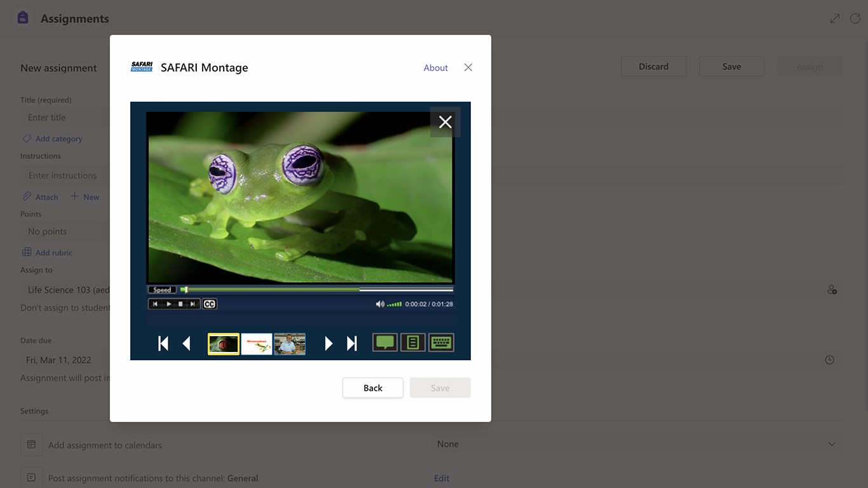Close the SAFARI Montage dialog
868x488 pixels.
coord(468,67)
